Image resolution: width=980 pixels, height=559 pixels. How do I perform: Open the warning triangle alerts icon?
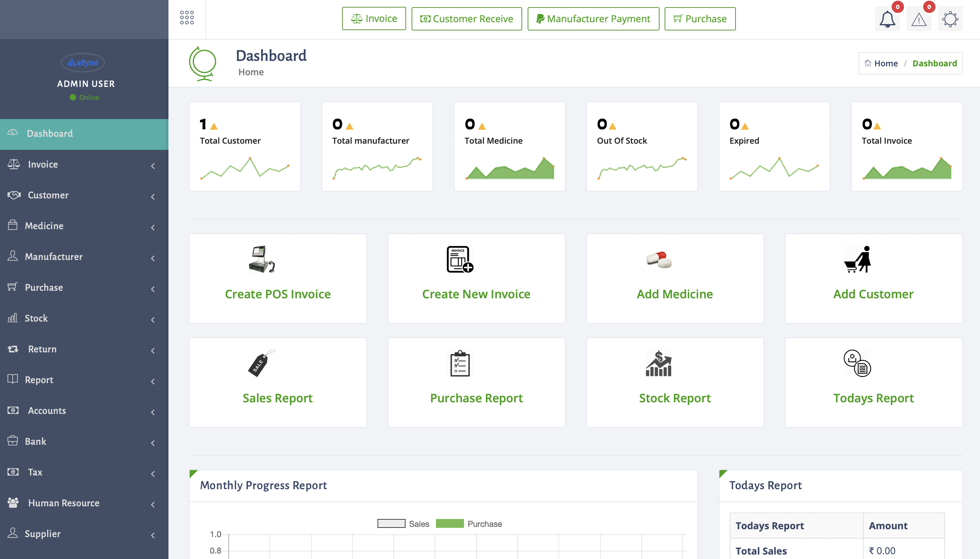pos(918,19)
